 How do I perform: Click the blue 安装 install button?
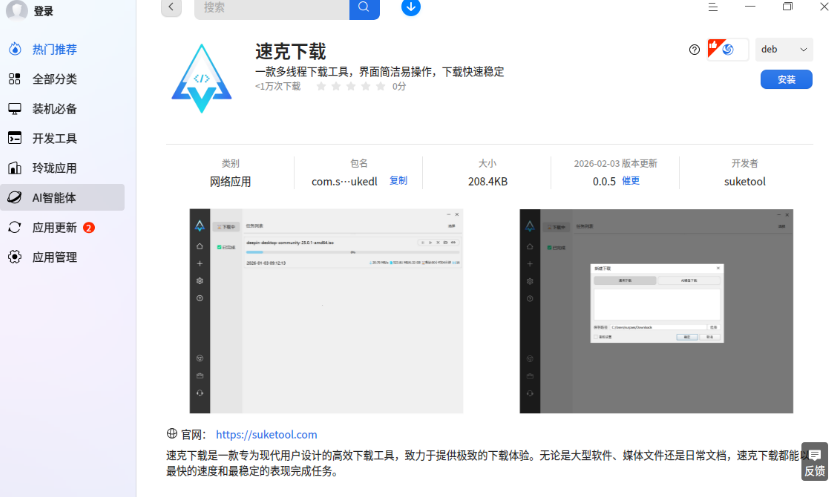[786, 79]
